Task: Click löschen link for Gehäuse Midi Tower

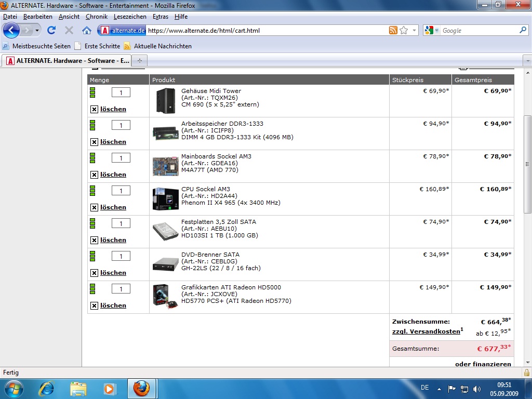Action: (113, 109)
